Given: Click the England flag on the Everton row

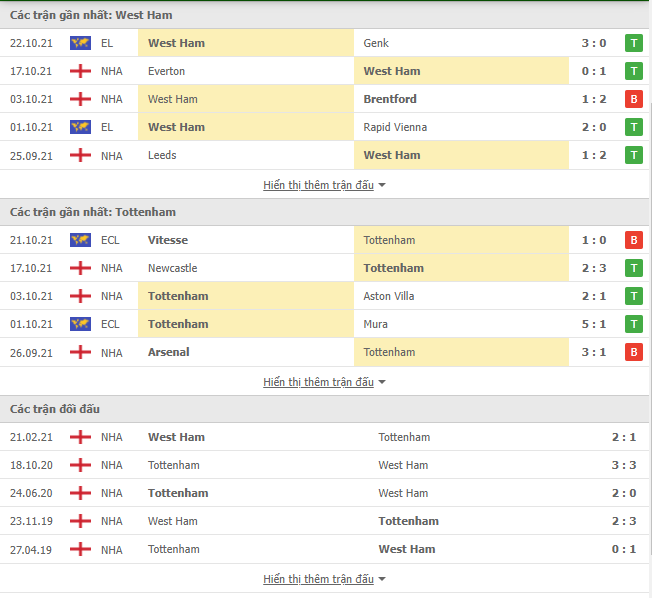Looking at the screenshot, I should click(80, 71).
